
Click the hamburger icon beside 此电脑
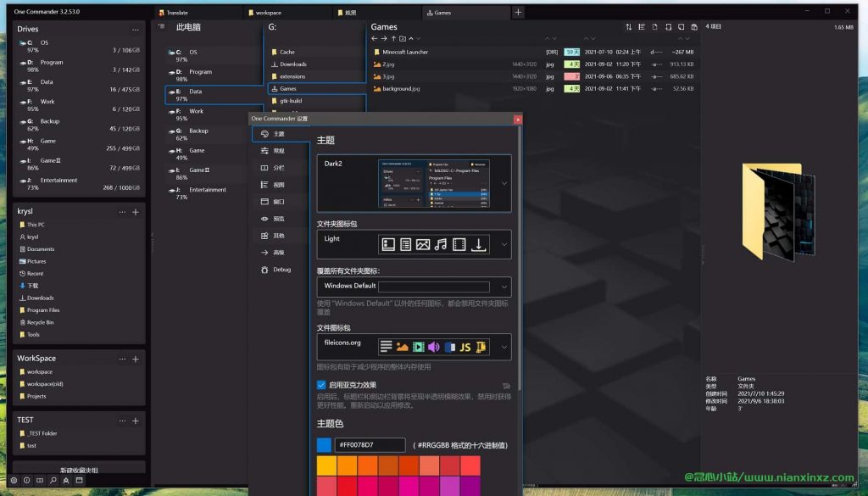[161, 26]
